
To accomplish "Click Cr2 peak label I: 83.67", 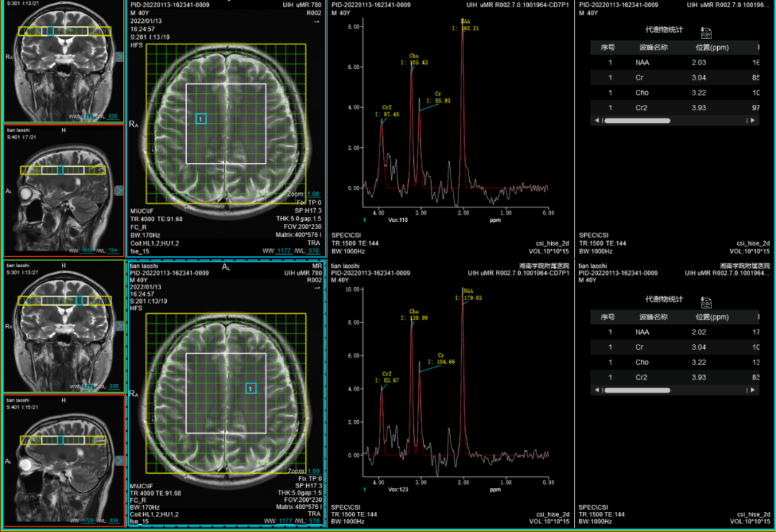I will (x=387, y=381).
